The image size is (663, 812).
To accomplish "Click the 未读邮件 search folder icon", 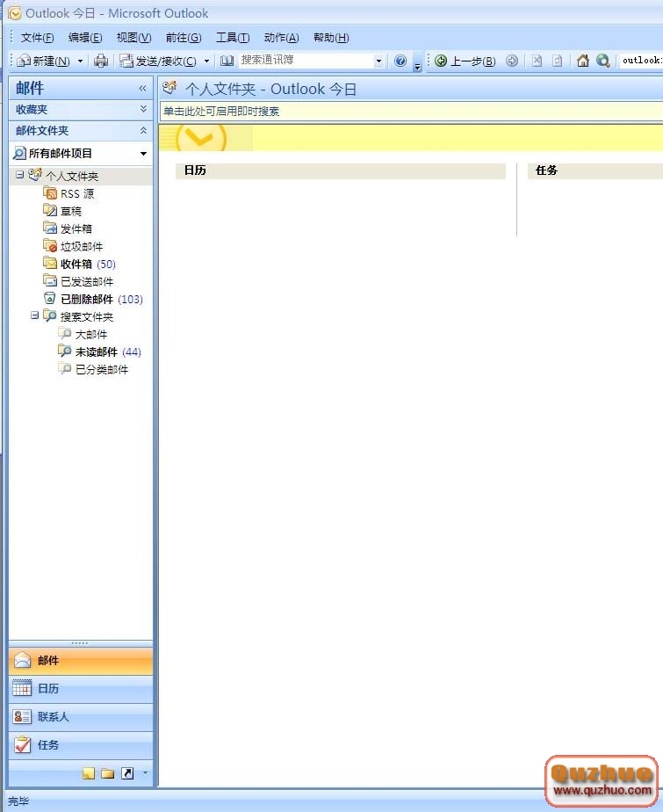I will tap(65, 352).
